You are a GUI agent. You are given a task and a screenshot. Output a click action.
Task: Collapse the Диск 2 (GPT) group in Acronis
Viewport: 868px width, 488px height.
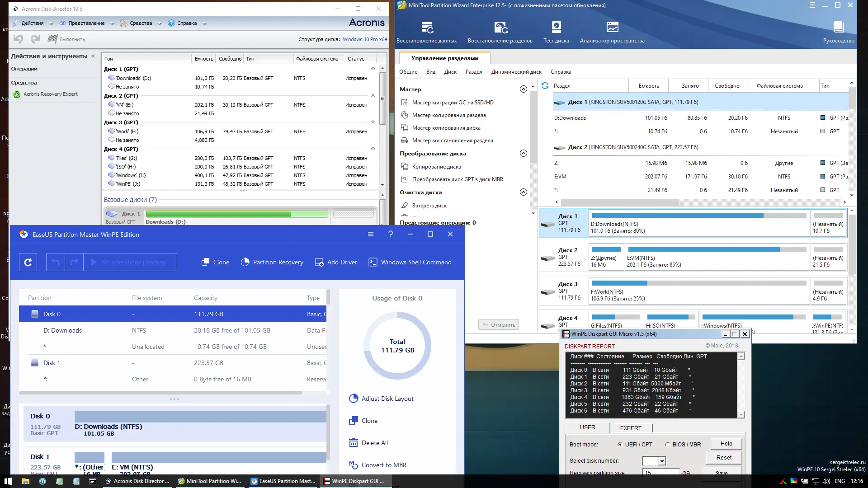[373, 96]
